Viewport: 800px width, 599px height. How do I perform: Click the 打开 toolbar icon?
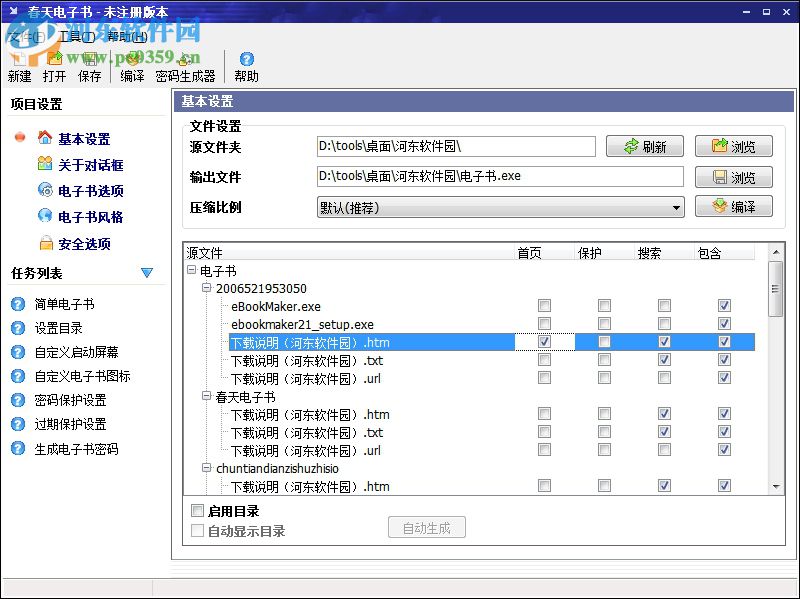click(54, 58)
